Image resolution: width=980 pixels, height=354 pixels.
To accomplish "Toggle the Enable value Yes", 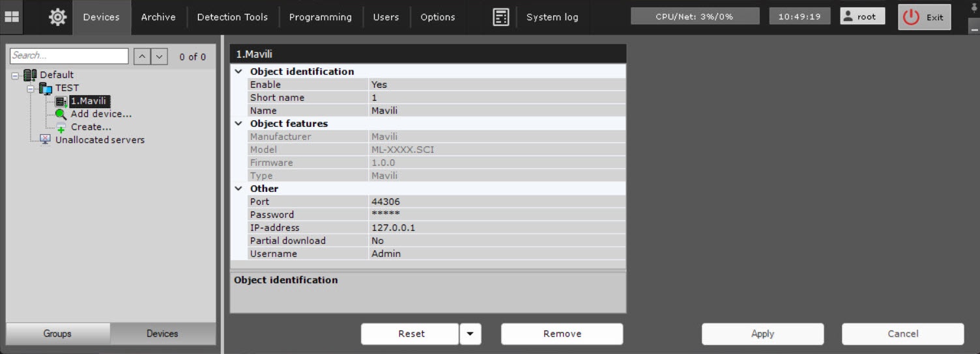I will point(379,85).
